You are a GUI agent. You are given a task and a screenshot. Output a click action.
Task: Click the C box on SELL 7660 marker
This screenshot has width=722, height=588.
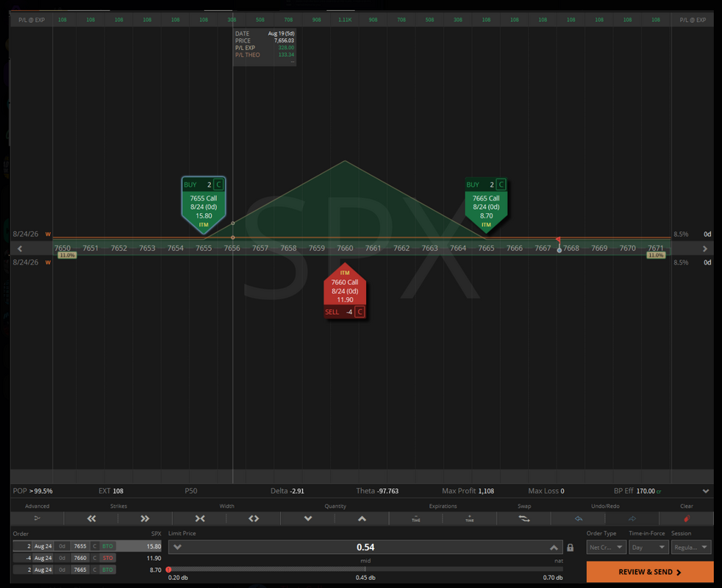(x=360, y=312)
